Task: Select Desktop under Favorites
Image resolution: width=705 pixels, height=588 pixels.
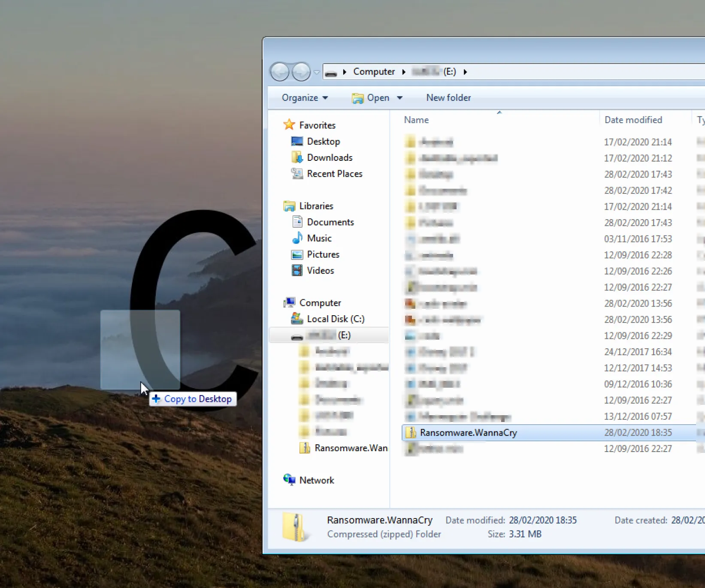Action: click(x=323, y=142)
